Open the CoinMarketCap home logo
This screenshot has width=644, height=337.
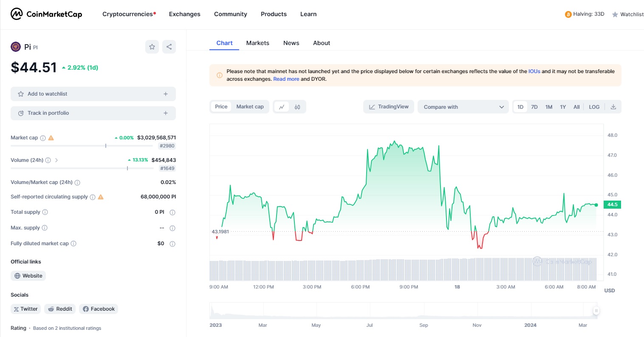point(46,14)
